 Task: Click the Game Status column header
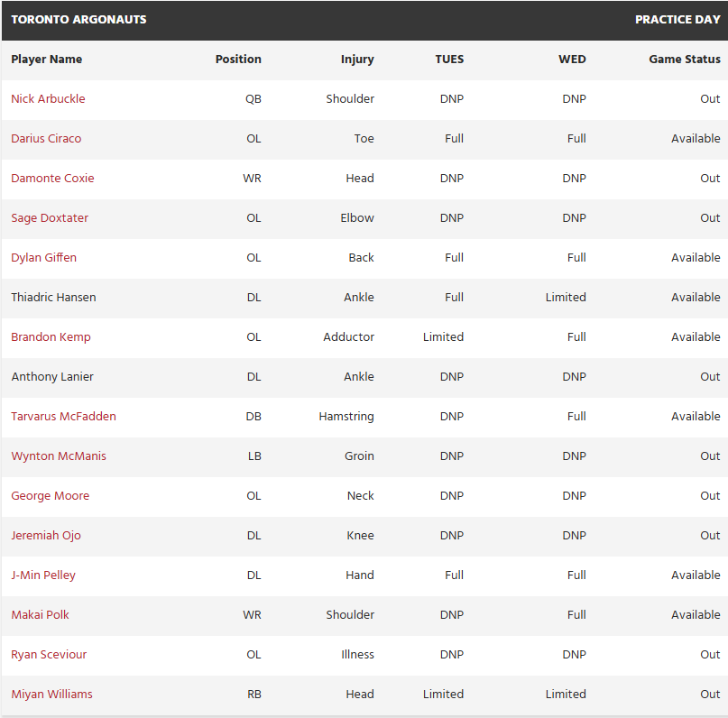(x=684, y=60)
